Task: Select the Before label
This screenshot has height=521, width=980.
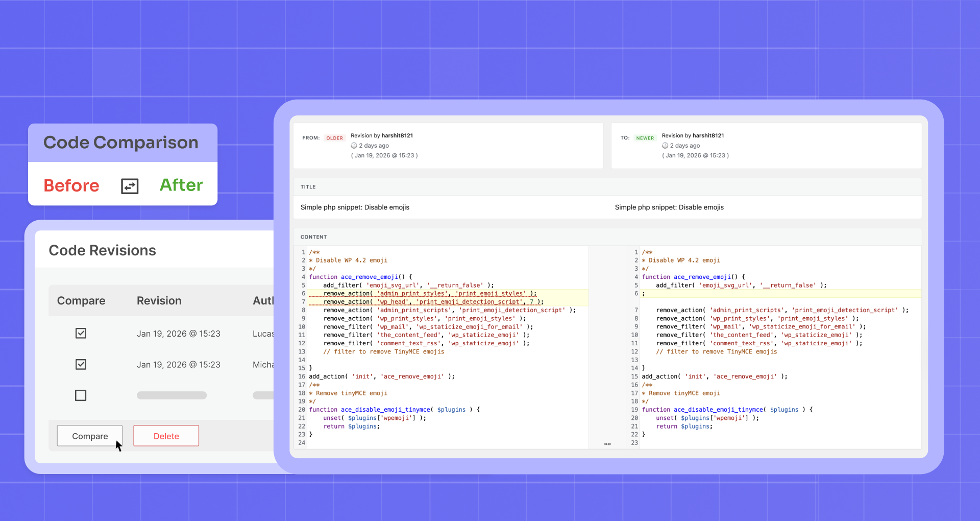Action: (x=71, y=185)
